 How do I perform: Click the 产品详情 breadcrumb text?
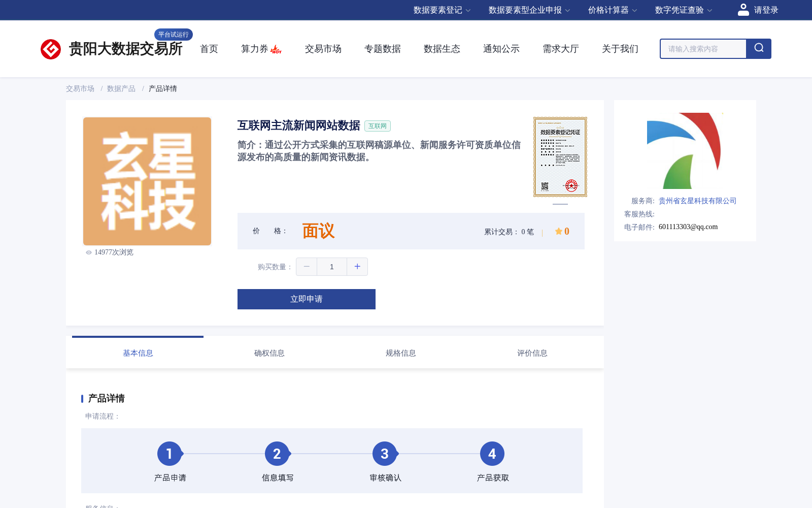(163, 88)
